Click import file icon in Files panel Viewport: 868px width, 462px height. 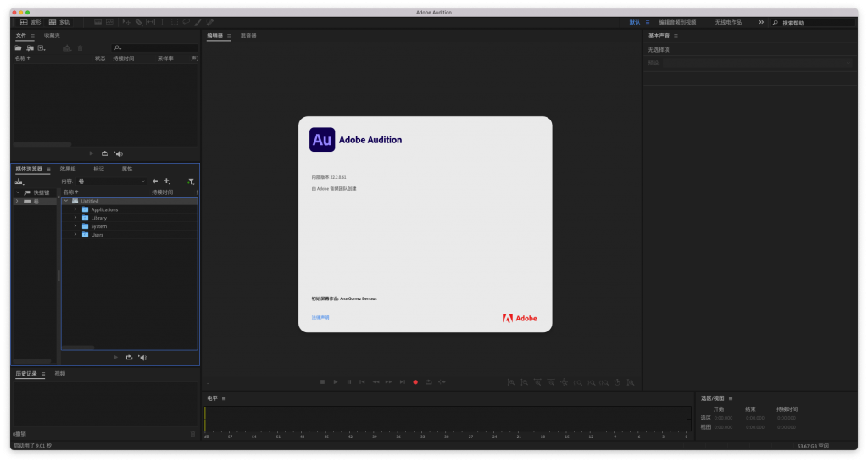[30, 48]
